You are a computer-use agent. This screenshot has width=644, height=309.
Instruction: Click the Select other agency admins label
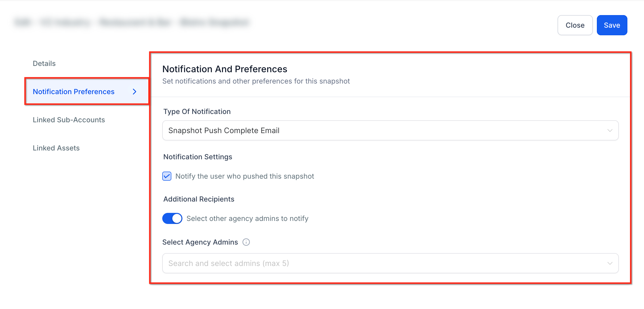(x=247, y=218)
